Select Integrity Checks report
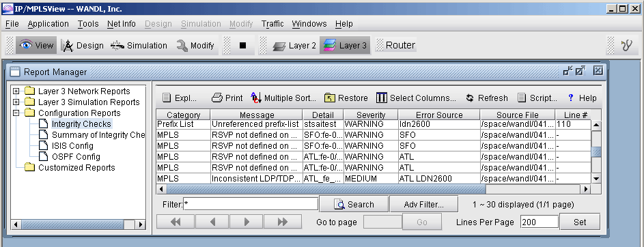 point(81,124)
